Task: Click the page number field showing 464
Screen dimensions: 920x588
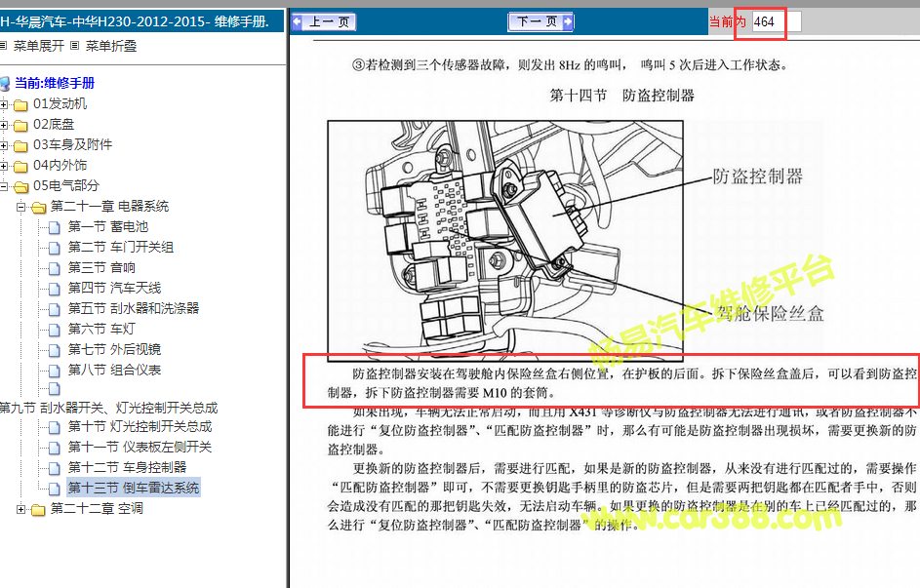Action: [777, 21]
